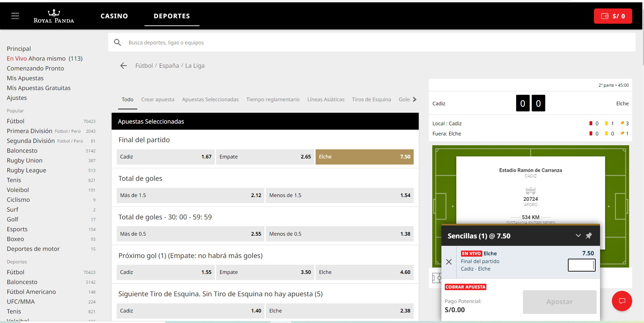
Task: Open the wallet balance S/ 0
Action: pos(613,16)
